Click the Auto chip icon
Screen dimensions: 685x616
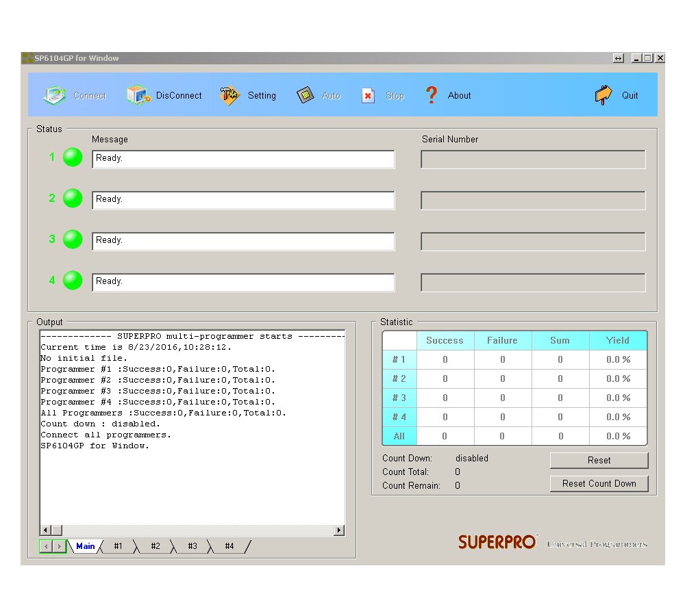pyautogui.click(x=306, y=95)
